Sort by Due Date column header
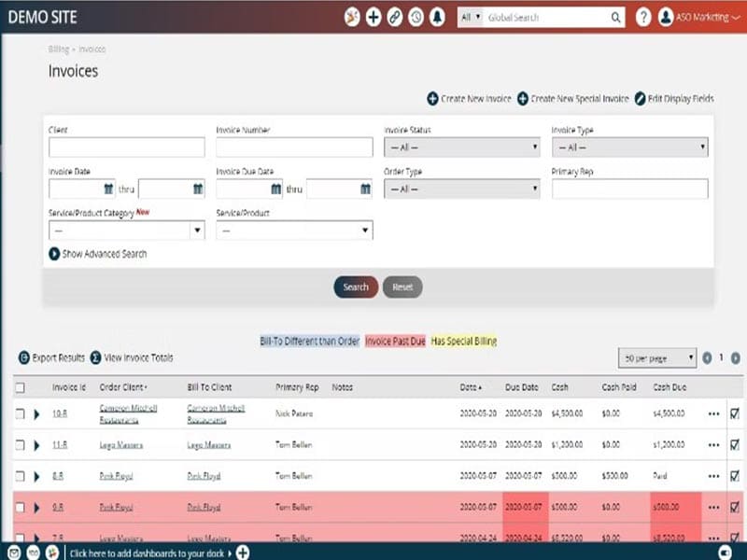Viewport: 747px width, 560px height. pyautogui.click(x=522, y=387)
